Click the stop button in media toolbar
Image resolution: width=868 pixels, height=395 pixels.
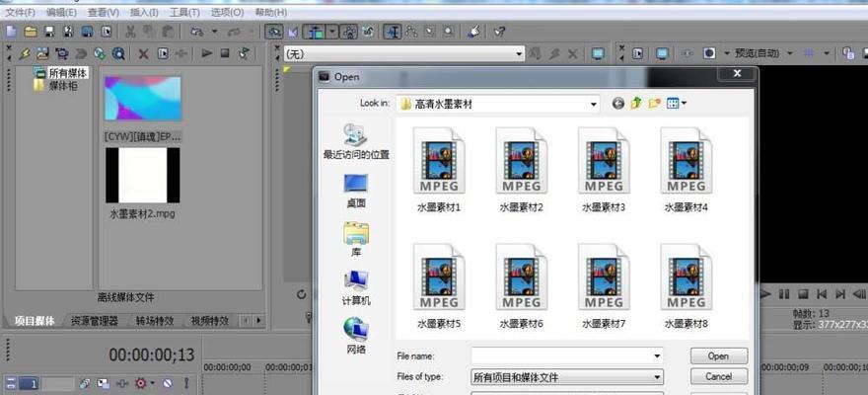(225, 53)
